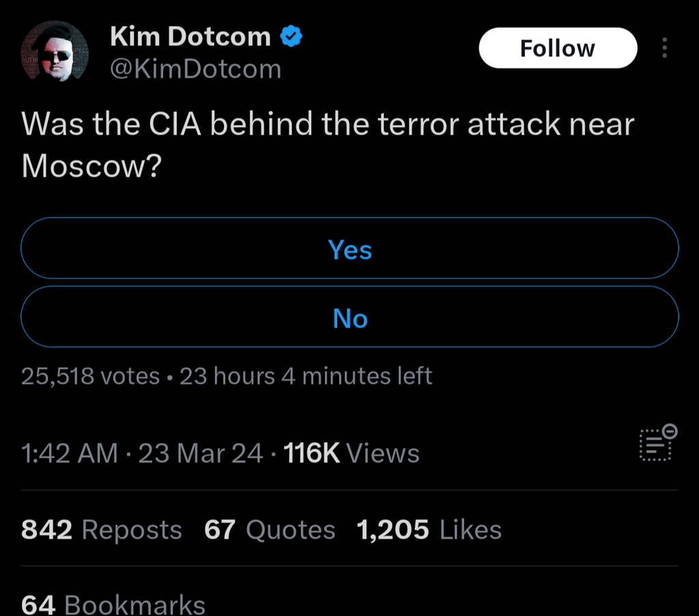Click the blue verified badge
The width and height of the screenshot is (699, 616).
click(x=292, y=37)
